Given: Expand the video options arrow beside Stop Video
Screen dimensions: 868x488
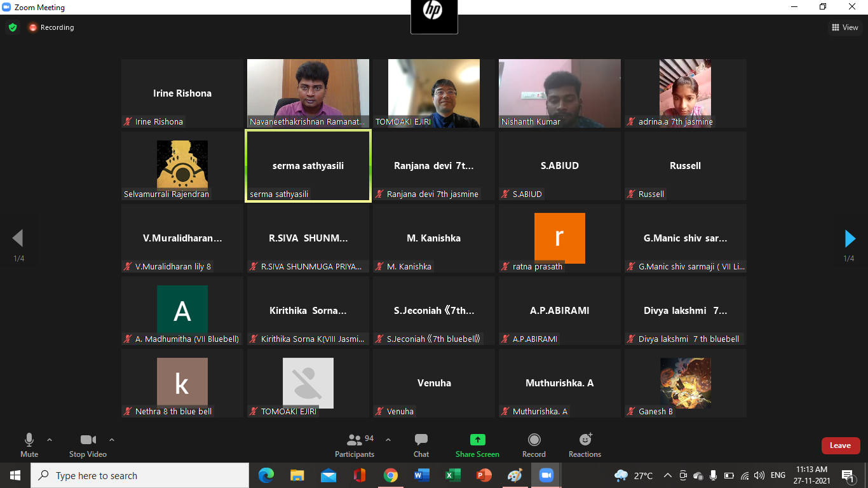Looking at the screenshot, I should (112, 440).
